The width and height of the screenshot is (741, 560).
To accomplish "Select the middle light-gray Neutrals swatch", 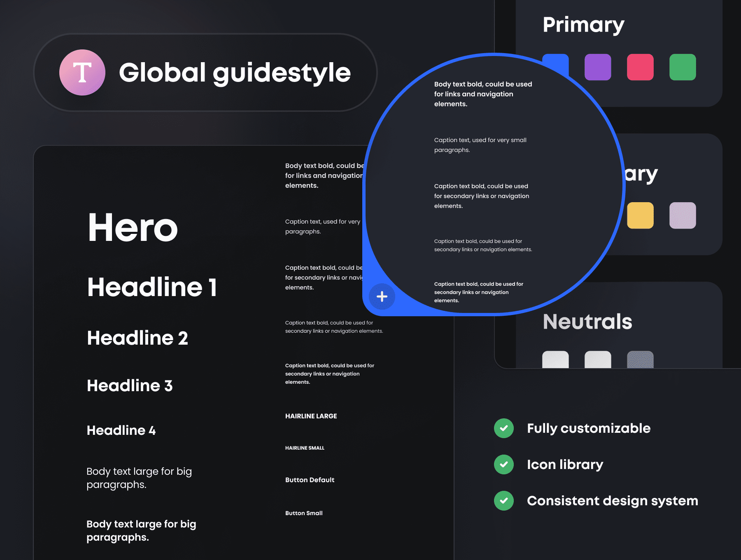I will point(598,359).
